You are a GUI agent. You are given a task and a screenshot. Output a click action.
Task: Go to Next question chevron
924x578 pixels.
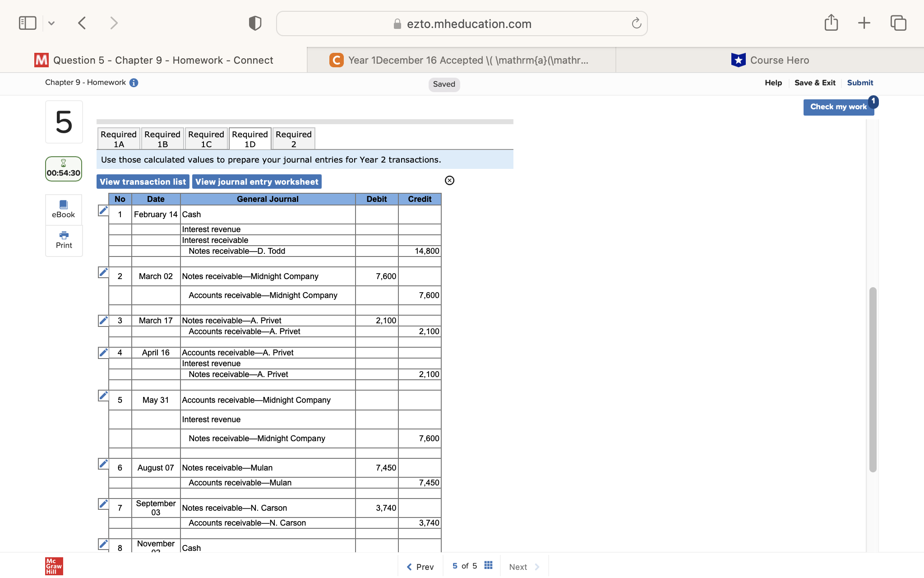click(537, 567)
